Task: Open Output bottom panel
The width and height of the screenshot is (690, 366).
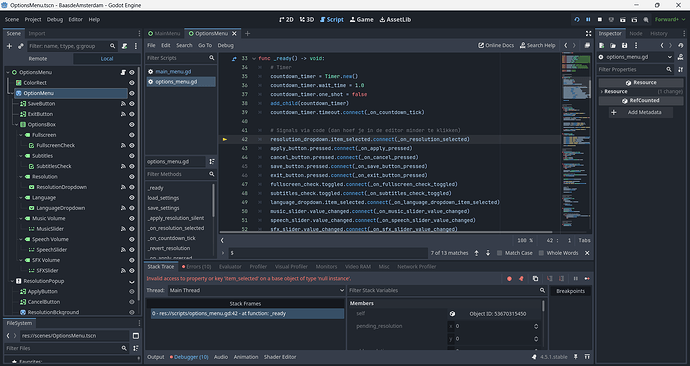Action: tap(155, 357)
